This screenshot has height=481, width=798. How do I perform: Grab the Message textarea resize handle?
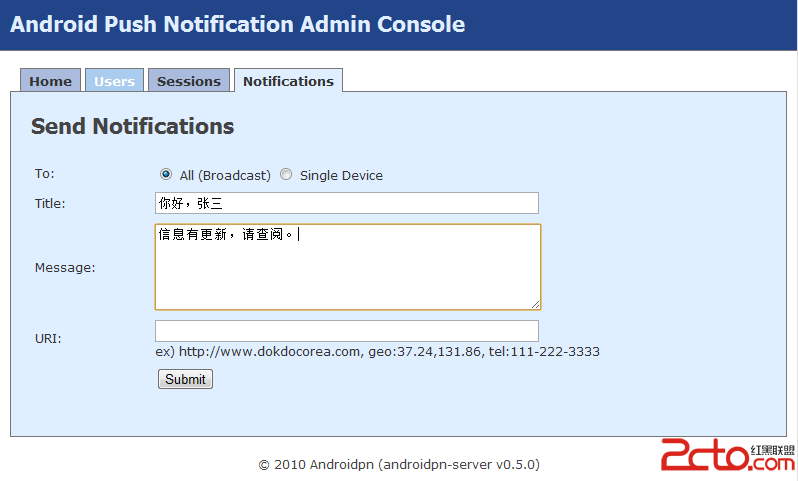tap(535, 304)
